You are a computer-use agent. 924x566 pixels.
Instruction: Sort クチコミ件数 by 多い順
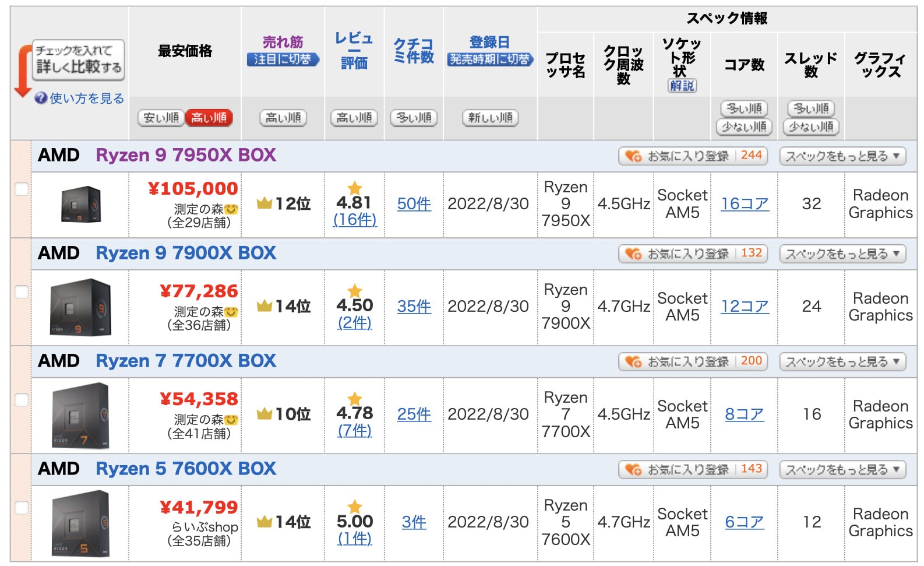tap(414, 118)
